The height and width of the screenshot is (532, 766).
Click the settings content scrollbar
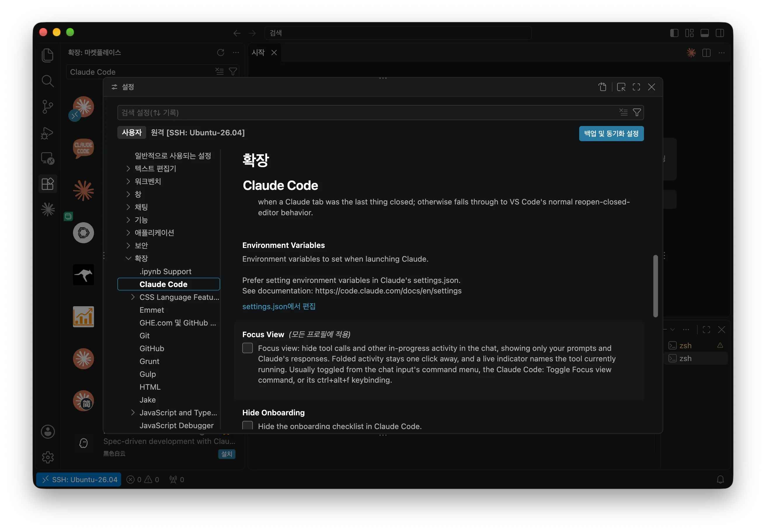point(655,286)
